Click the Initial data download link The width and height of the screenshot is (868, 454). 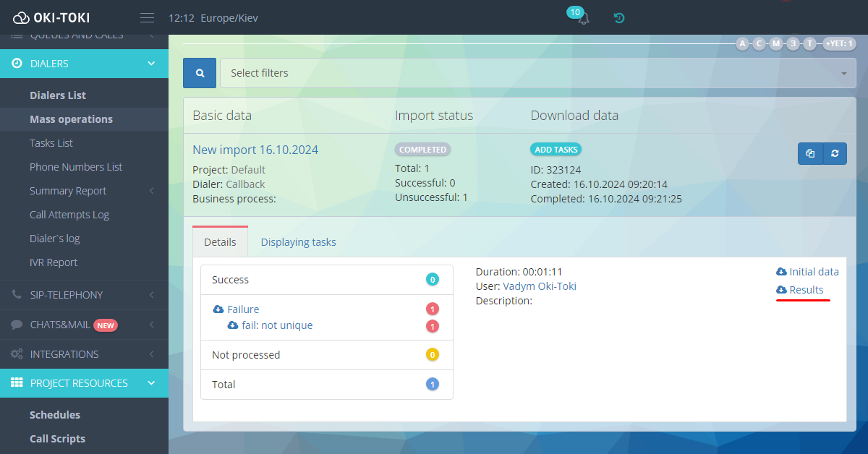(x=813, y=272)
